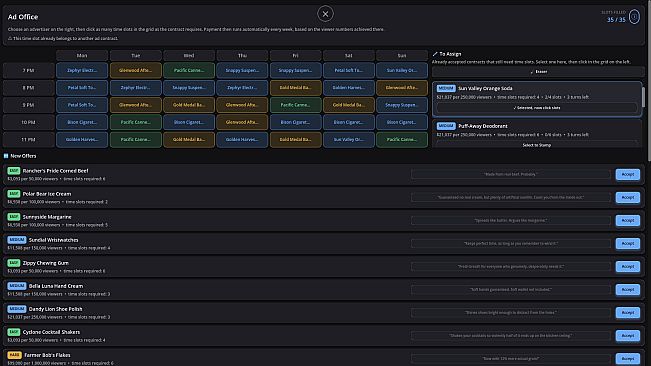The image size is (651, 366).
Task: Click the Wednesday 11 PM Gold Medal slot
Action: click(x=189, y=140)
